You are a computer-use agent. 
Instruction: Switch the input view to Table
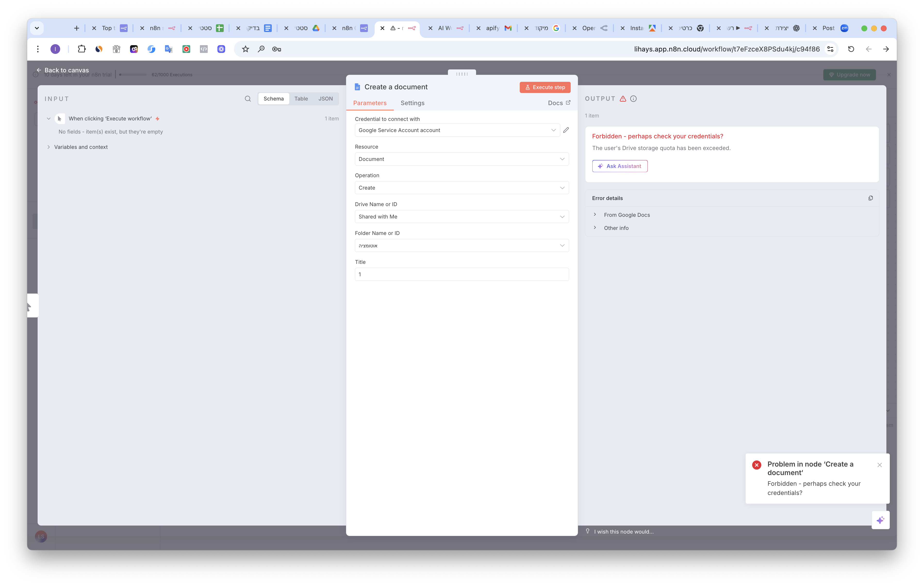[301, 99]
